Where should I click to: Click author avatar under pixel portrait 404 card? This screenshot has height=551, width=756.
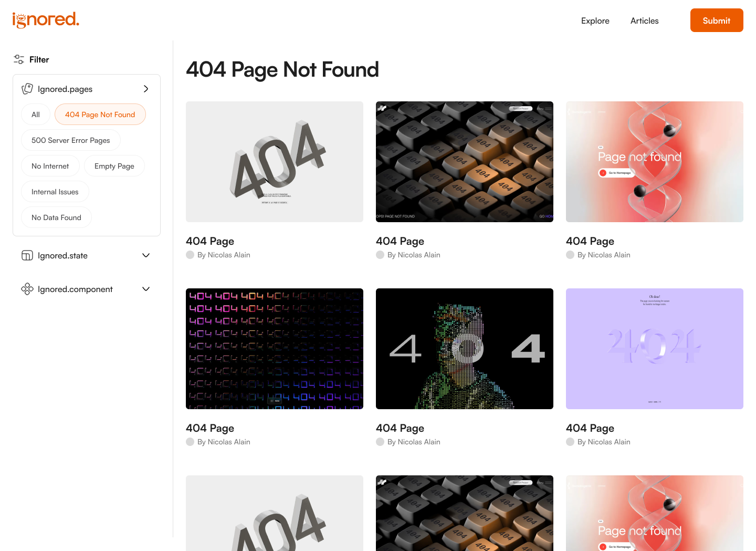coord(380,442)
